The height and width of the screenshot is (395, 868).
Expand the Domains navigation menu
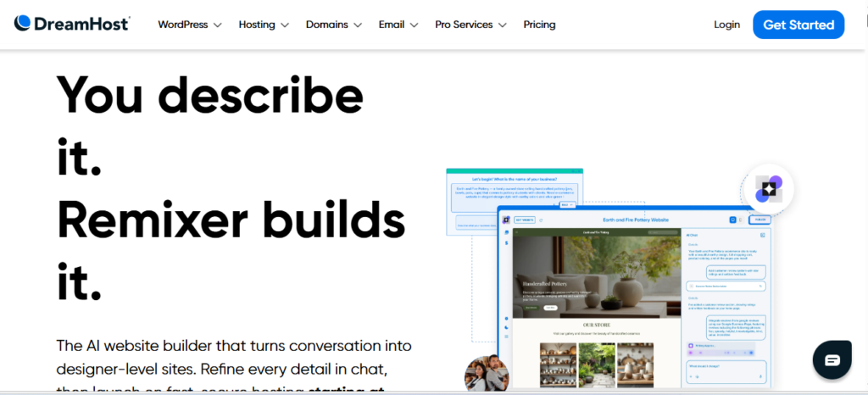[334, 25]
